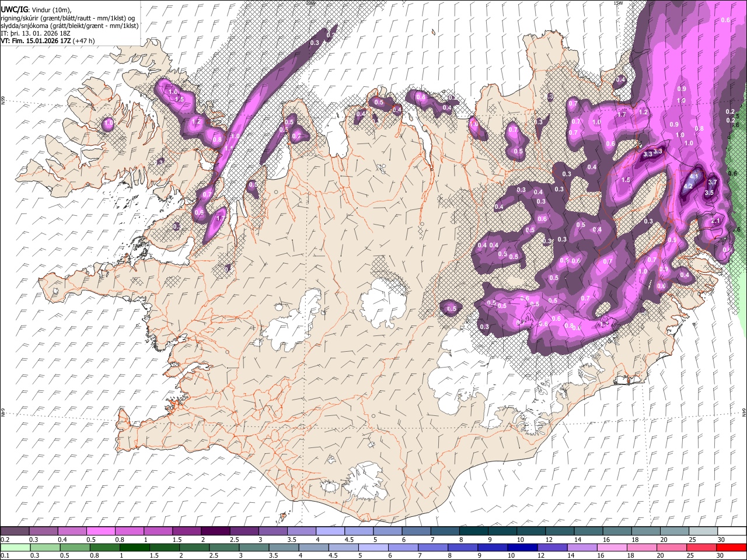The height and width of the screenshot is (560, 747).
Task: Click the 'UWC/IG: Vindur (10m),' title line
Action: coord(36,10)
